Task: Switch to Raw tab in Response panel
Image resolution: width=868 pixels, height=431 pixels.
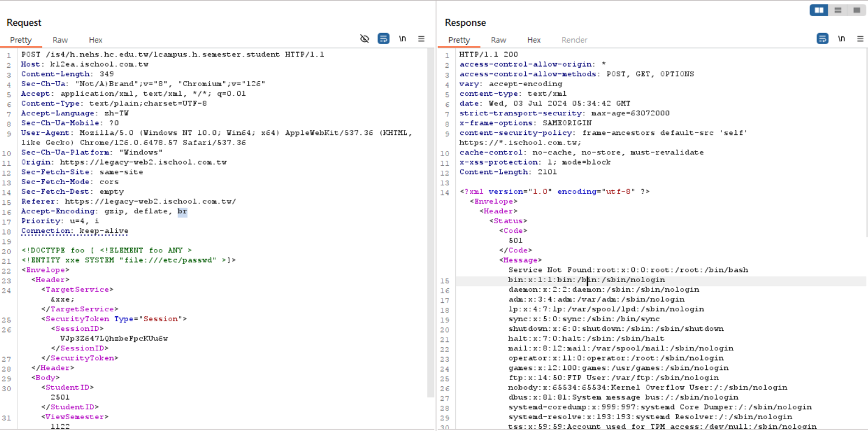Action: click(x=498, y=40)
